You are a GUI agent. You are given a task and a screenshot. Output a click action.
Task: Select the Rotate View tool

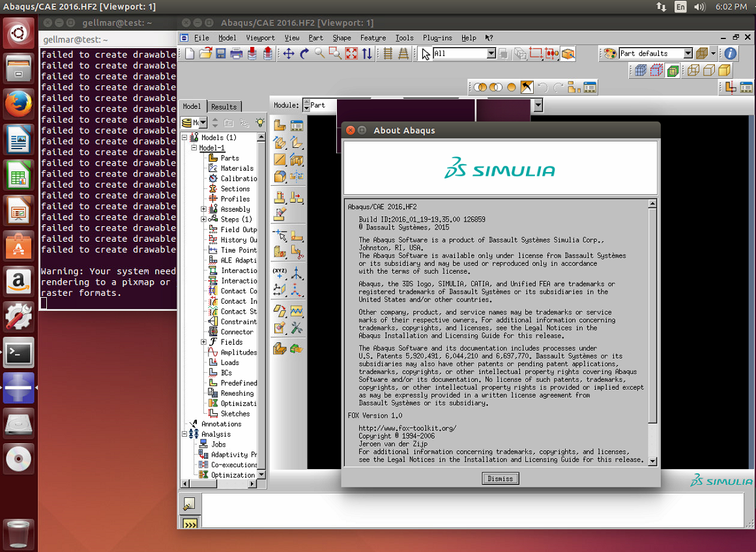(x=304, y=53)
